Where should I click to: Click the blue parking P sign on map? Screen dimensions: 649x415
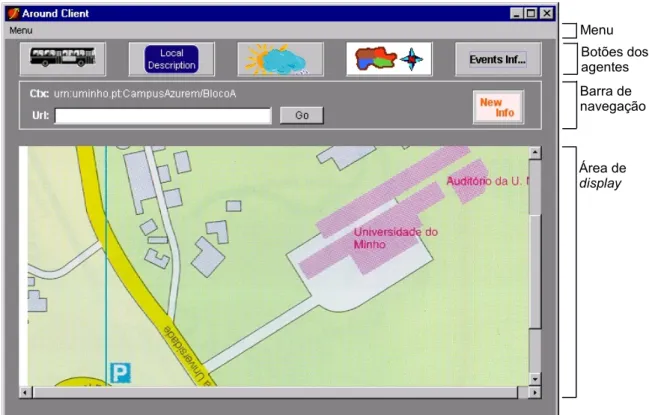[x=120, y=373]
